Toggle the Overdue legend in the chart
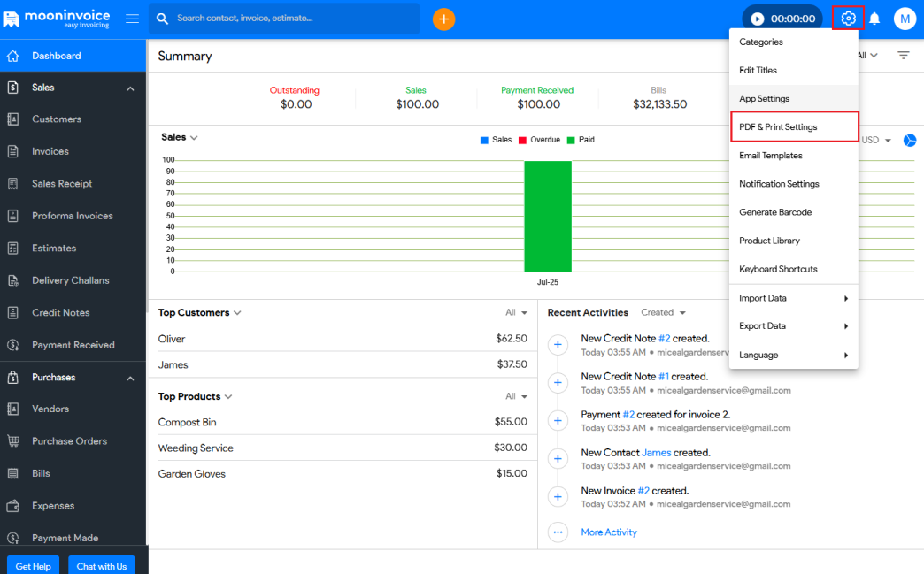Screen dimensions: 924x574 click(538, 140)
